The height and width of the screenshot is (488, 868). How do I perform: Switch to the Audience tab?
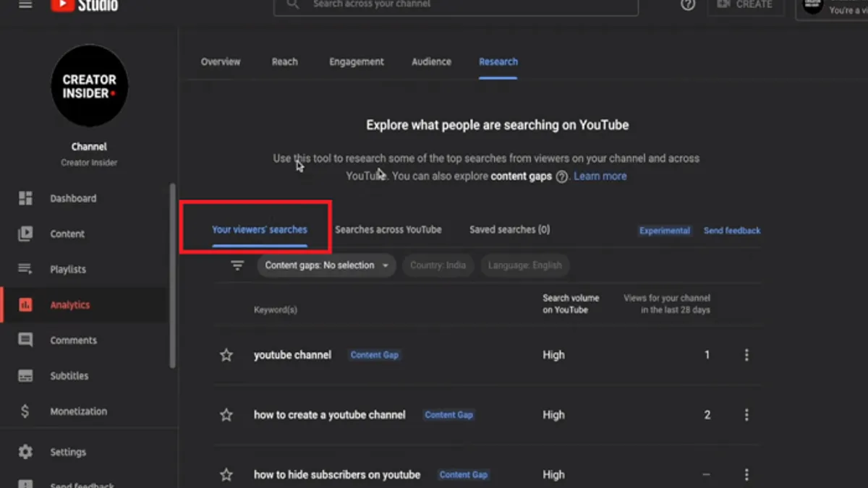[x=431, y=61]
